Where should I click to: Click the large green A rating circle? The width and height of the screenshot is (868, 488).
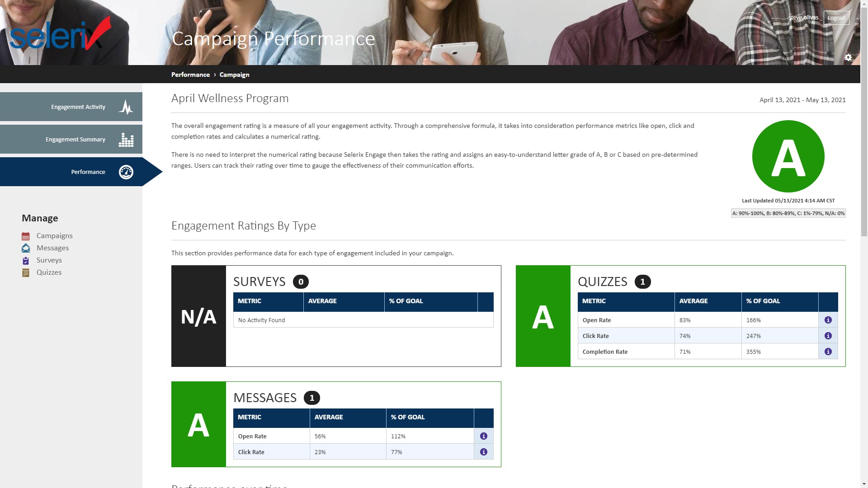(x=788, y=156)
